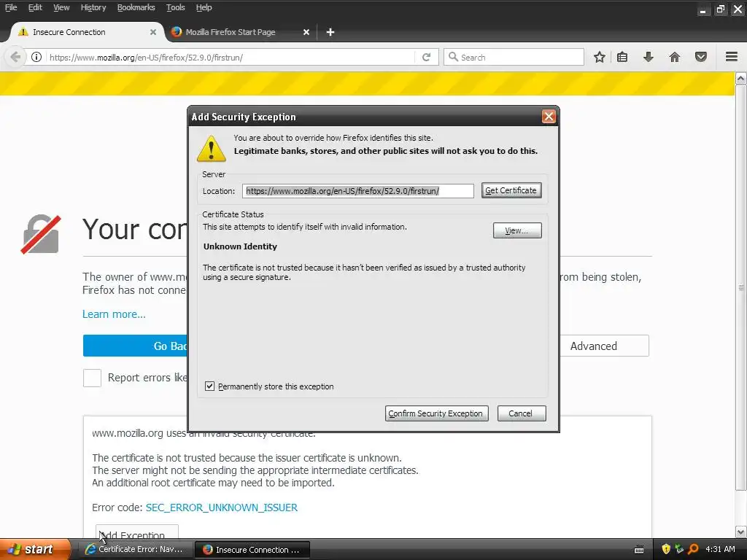
Task: Open the Bookmarks menu
Action: pos(136,7)
